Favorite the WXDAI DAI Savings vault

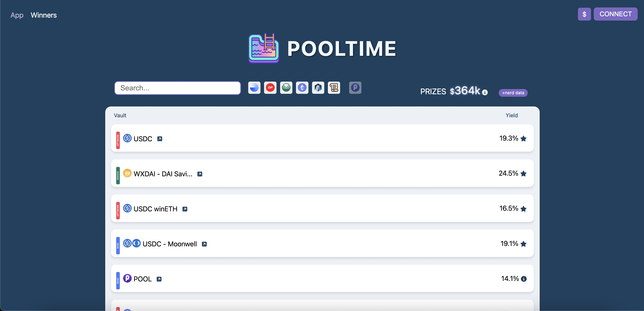coord(524,174)
